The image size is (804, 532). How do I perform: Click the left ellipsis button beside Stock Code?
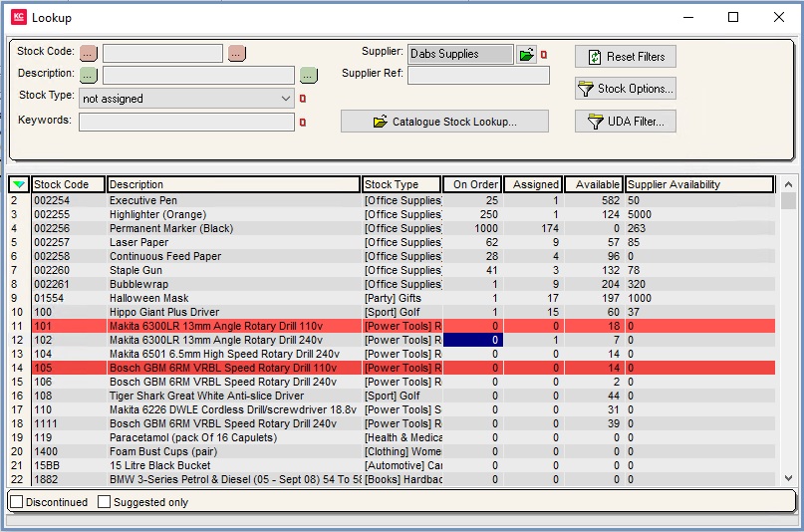(89, 53)
